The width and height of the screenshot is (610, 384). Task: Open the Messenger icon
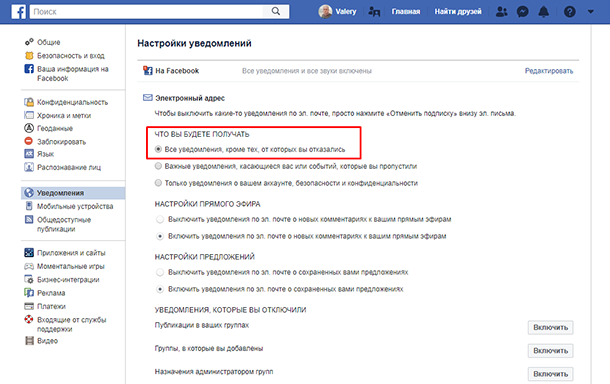point(522,12)
